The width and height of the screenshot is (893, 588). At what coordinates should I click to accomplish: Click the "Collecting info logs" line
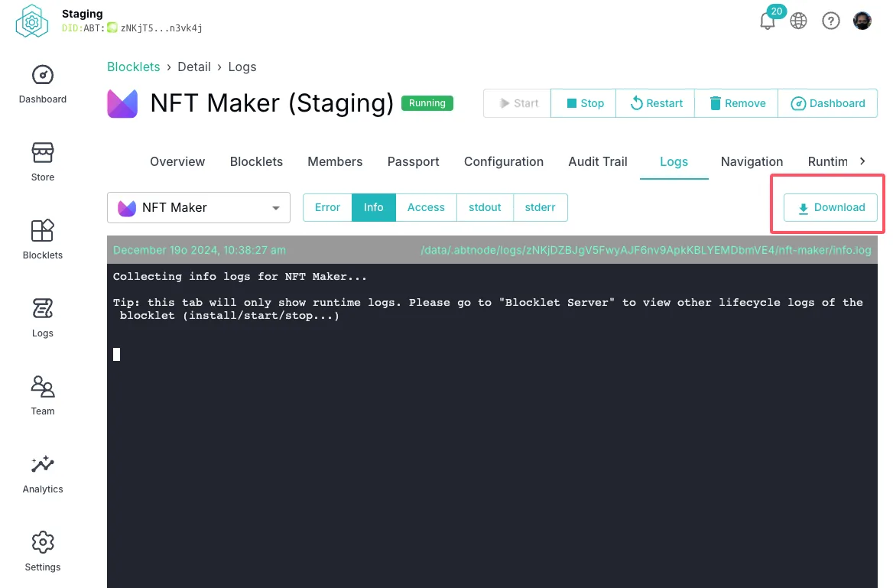coord(240,276)
